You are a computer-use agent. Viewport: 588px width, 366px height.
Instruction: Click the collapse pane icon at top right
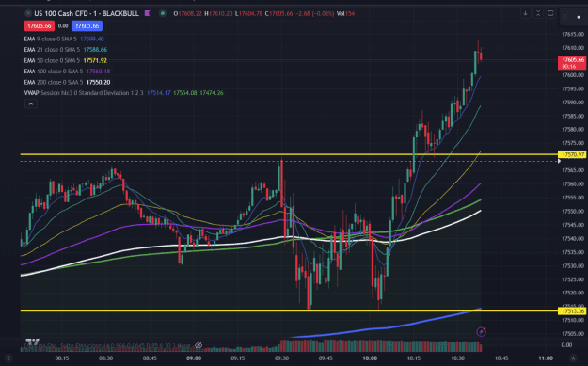pyautogui.click(x=538, y=13)
